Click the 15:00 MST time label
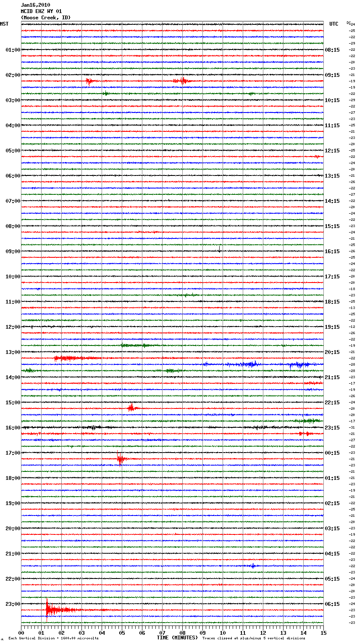 (13, 403)
